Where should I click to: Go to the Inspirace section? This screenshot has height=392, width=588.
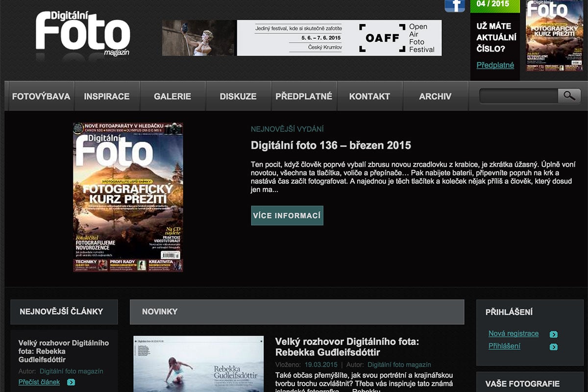click(107, 97)
